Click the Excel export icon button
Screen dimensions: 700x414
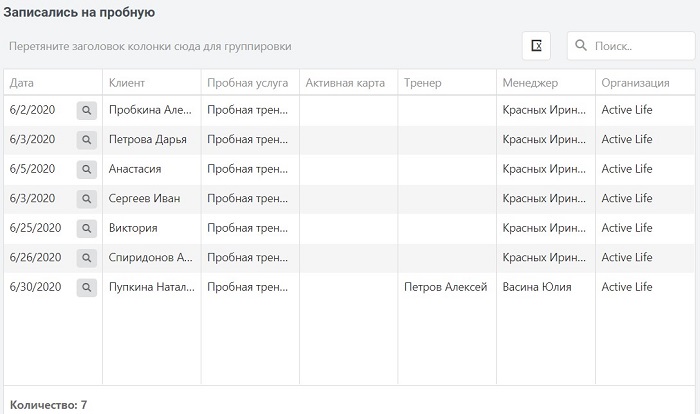tap(536, 46)
